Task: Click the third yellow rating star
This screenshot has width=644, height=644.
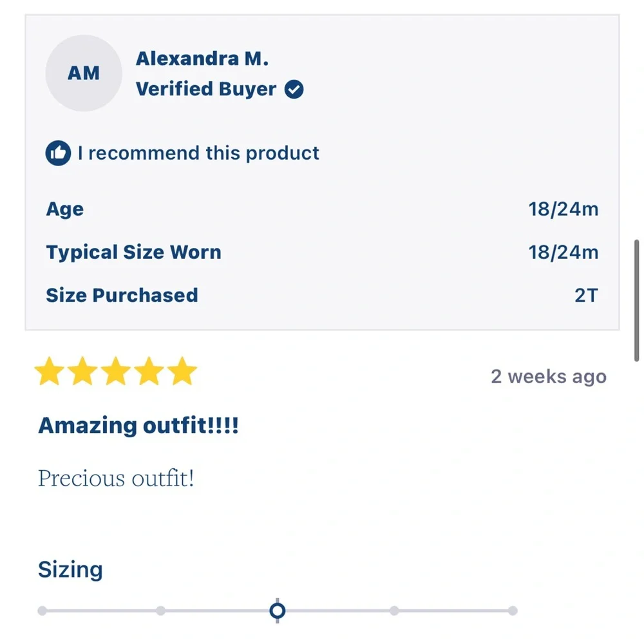Action: tap(116, 371)
